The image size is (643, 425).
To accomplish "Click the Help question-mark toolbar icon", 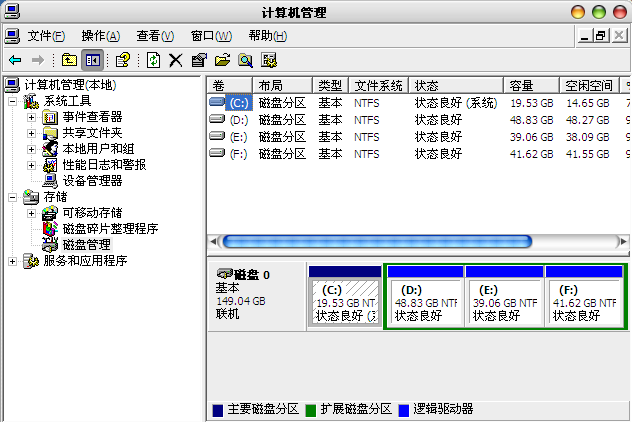I will 123,60.
